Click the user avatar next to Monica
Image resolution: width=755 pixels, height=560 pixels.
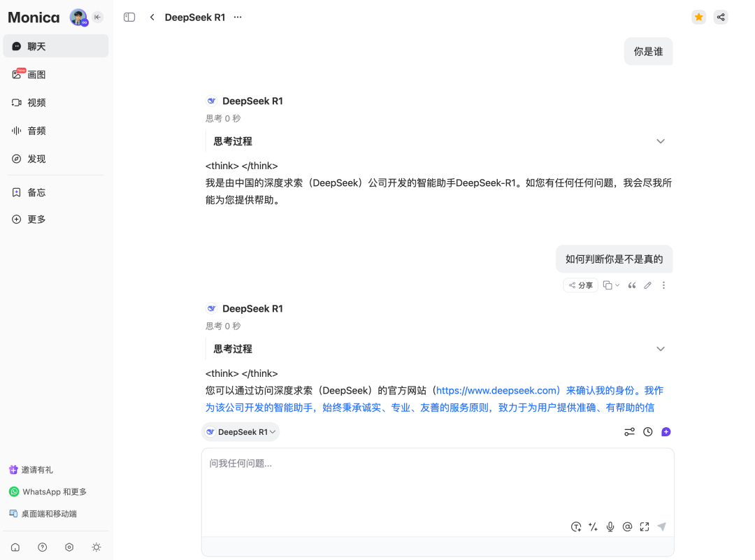78,17
